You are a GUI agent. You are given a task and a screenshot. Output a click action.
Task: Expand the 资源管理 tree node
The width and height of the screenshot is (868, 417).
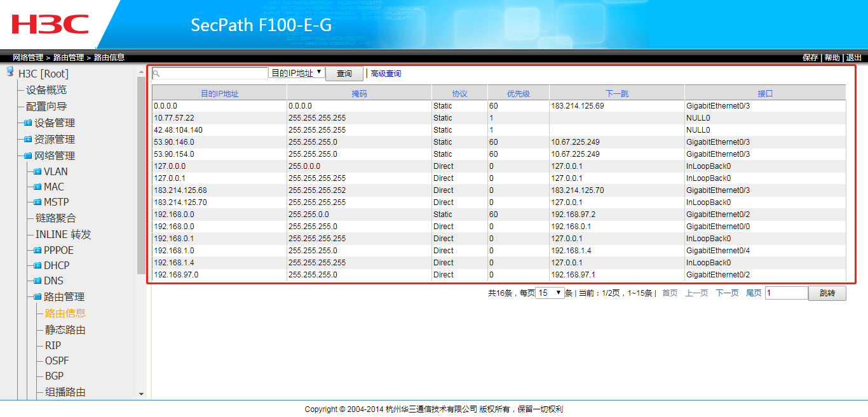pyautogui.click(x=28, y=139)
